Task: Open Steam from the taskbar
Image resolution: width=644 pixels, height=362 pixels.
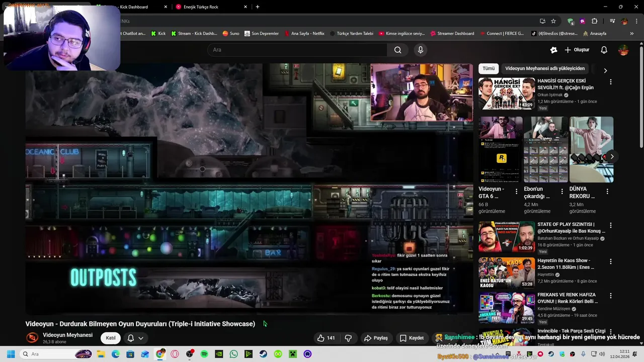Action: point(263,354)
